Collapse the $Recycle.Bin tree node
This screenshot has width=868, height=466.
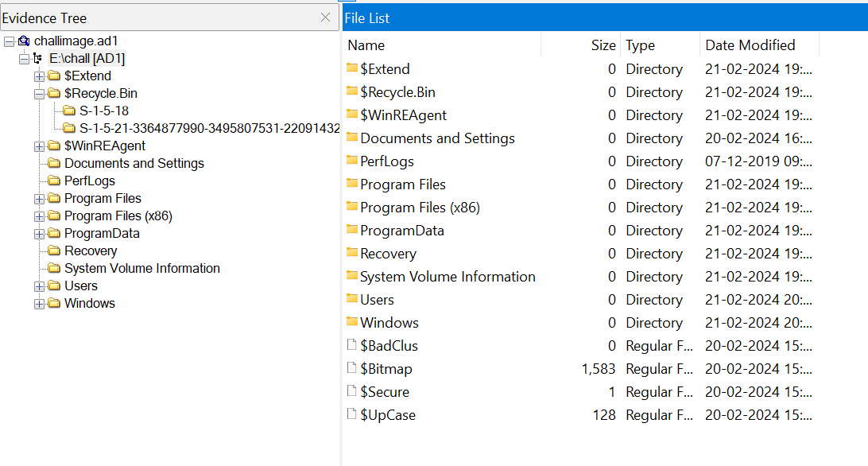[x=39, y=94]
